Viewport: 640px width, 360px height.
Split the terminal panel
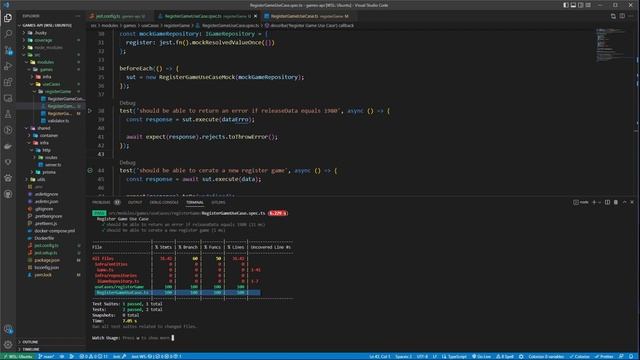[x=607, y=202]
